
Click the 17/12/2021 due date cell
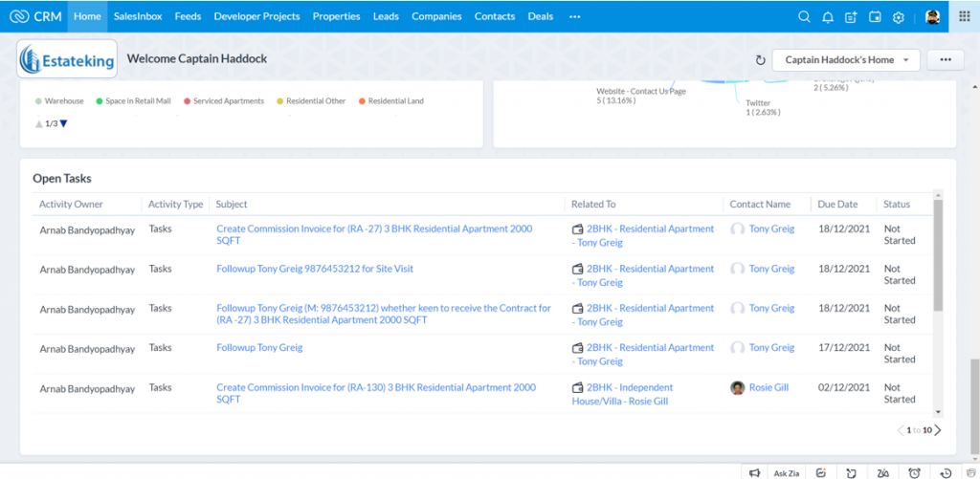click(x=844, y=348)
